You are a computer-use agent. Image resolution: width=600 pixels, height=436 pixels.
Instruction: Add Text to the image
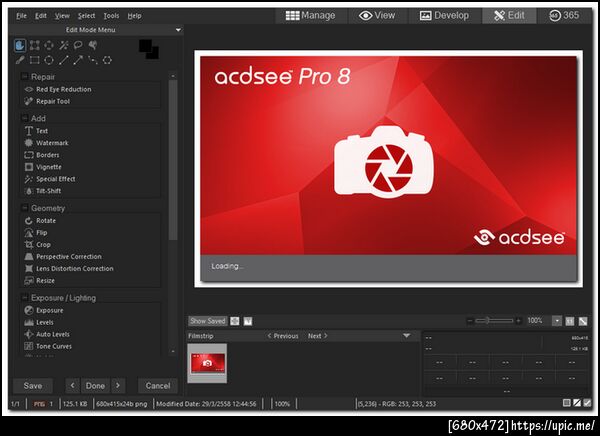[x=36, y=131]
